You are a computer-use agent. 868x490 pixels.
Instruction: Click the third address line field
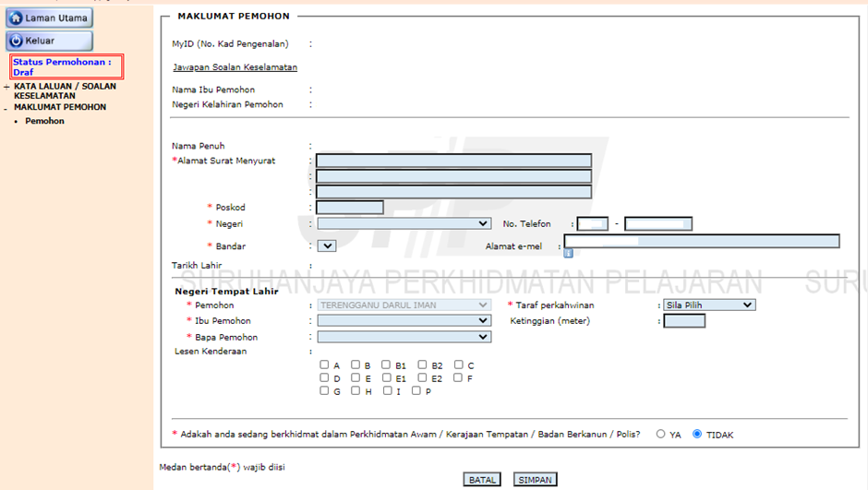[x=454, y=192]
